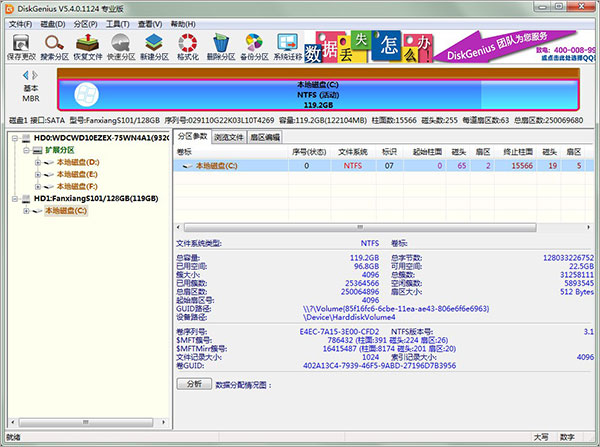Open the 恢复文件 (Recover Files) tool
The image size is (600, 447).
pos(89,46)
